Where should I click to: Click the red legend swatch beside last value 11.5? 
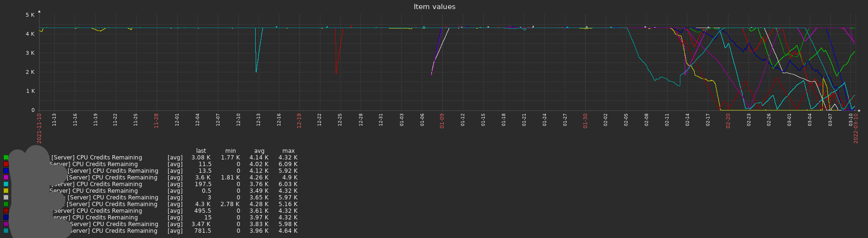coord(6,164)
